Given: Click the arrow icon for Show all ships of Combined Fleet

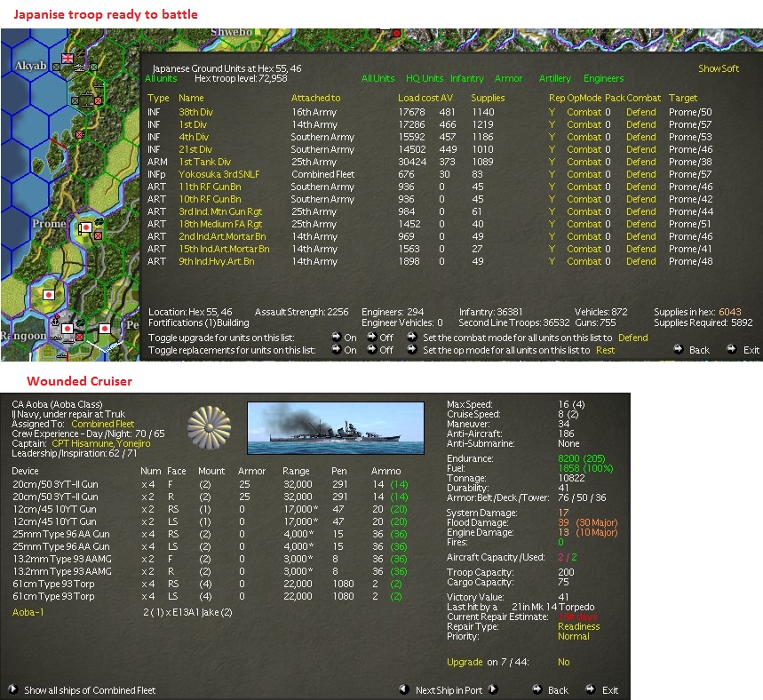Looking at the screenshot, I should tap(13, 689).
